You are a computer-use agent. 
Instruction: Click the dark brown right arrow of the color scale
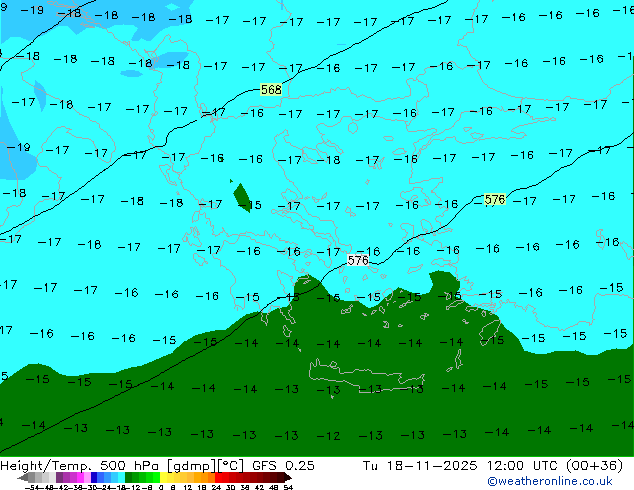288,478
